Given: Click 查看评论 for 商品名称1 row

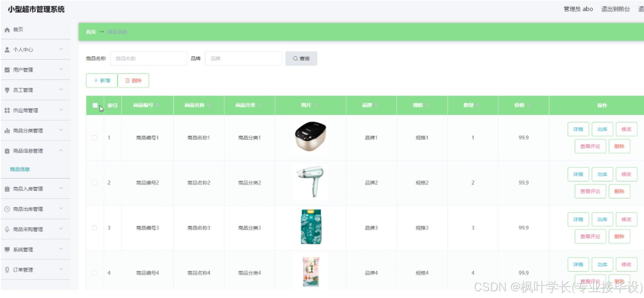Looking at the screenshot, I should click(590, 146).
